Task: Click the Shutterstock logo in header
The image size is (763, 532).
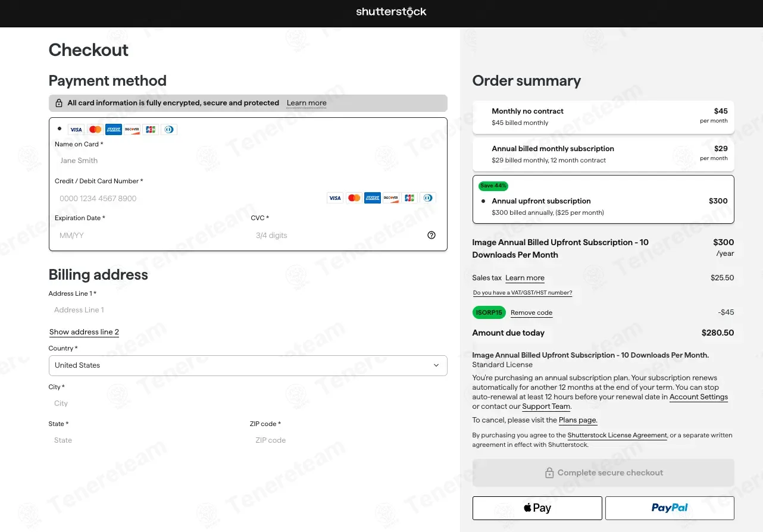Action: (391, 11)
